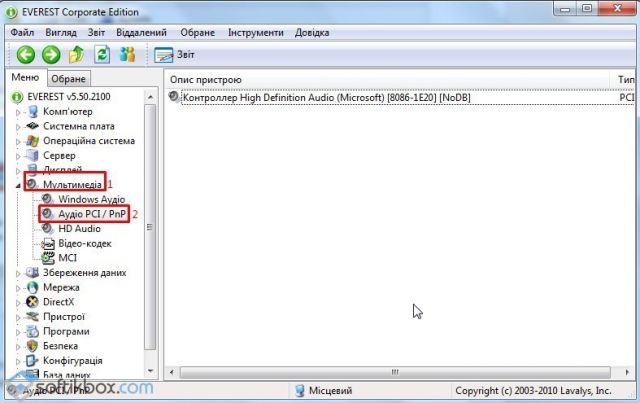Expand the Операційна система node
The image size is (640, 403).
(x=18, y=141)
